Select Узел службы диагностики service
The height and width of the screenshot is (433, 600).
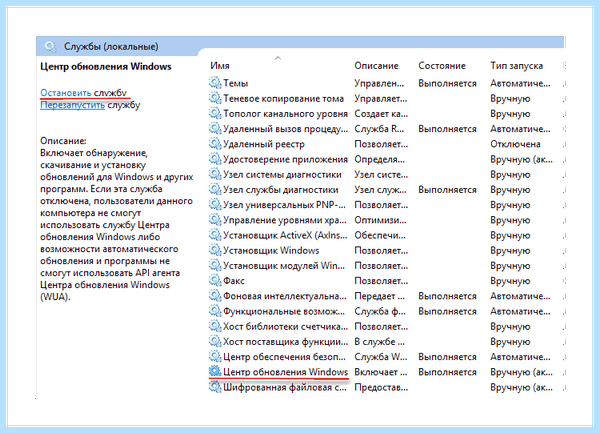[280, 190]
